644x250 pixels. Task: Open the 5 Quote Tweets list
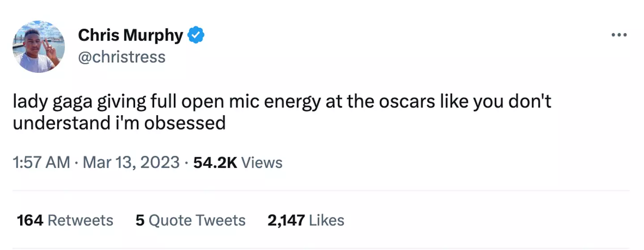click(x=191, y=220)
